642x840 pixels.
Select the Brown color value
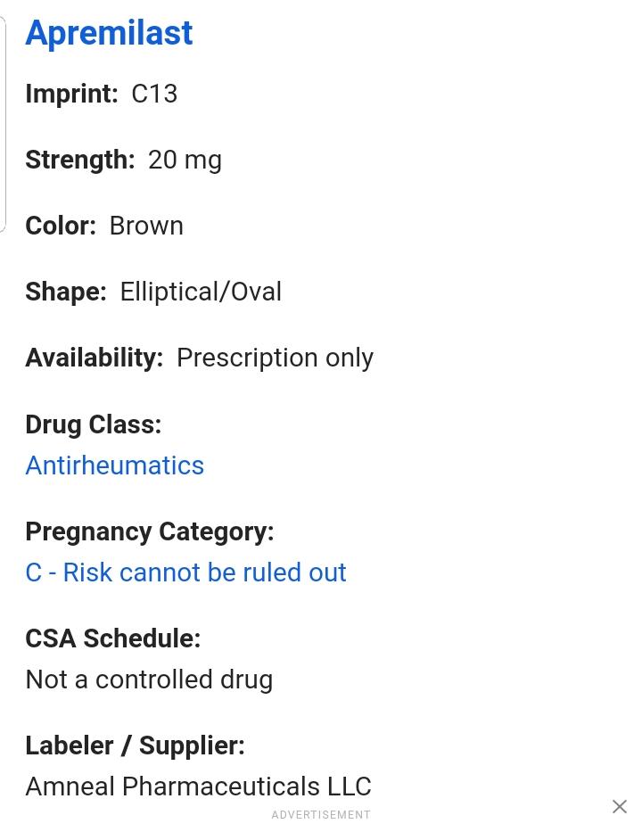coord(146,226)
